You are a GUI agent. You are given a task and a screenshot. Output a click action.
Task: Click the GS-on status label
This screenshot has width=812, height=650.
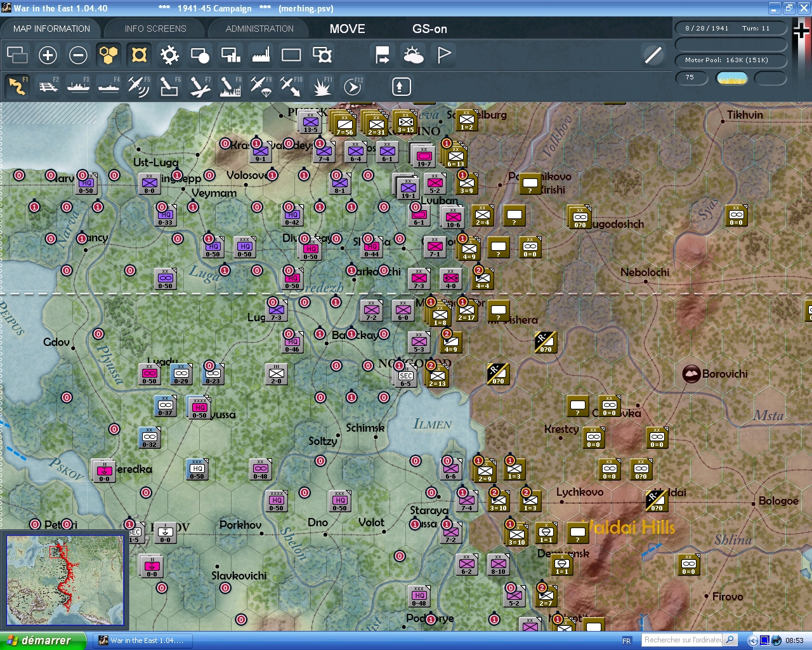pyautogui.click(x=429, y=29)
